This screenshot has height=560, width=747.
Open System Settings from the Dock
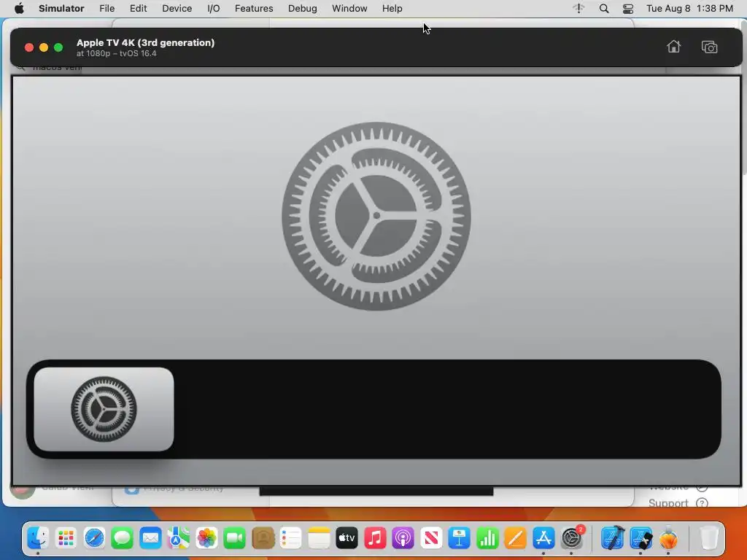point(572,538)
